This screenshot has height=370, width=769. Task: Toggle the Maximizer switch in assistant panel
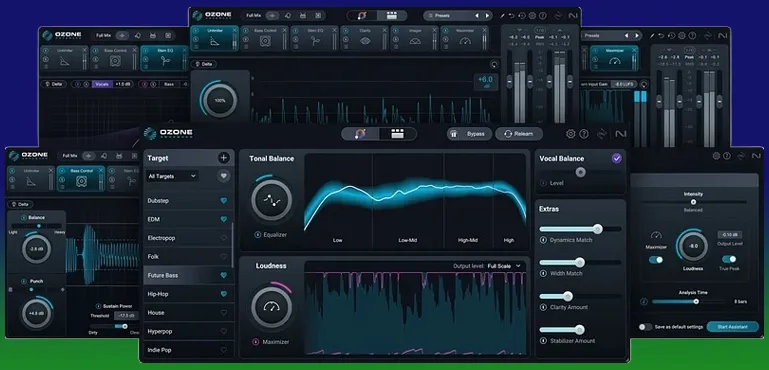click(656, 260)
